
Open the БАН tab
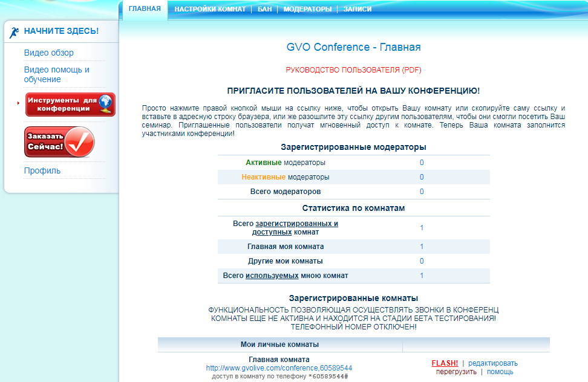coord(263,9)
